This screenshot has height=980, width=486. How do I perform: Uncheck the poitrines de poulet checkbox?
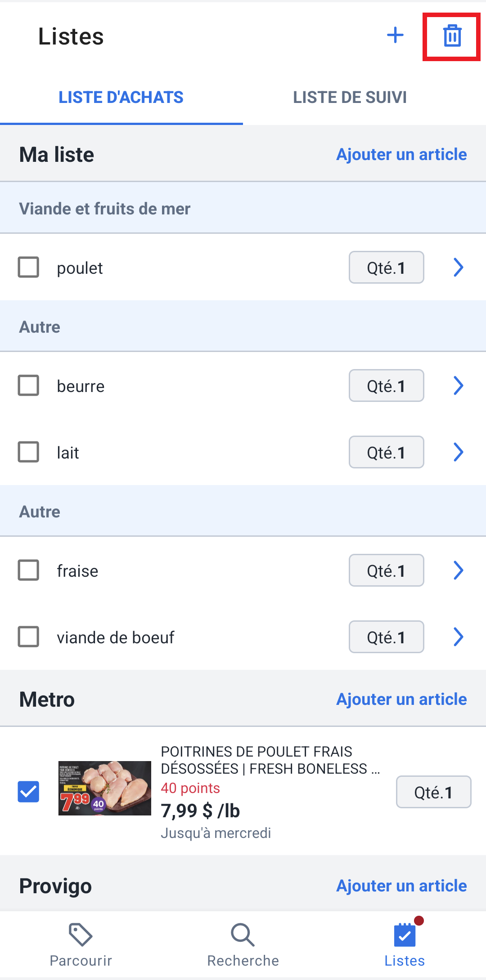[x=28, y=792]
